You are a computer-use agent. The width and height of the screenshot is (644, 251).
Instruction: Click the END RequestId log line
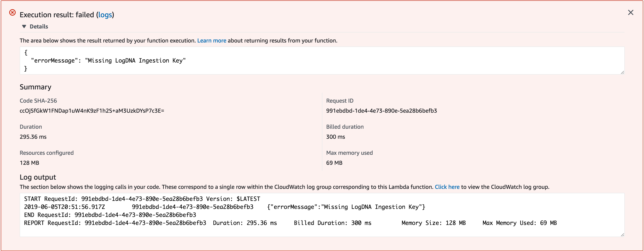tap(110, 215)
